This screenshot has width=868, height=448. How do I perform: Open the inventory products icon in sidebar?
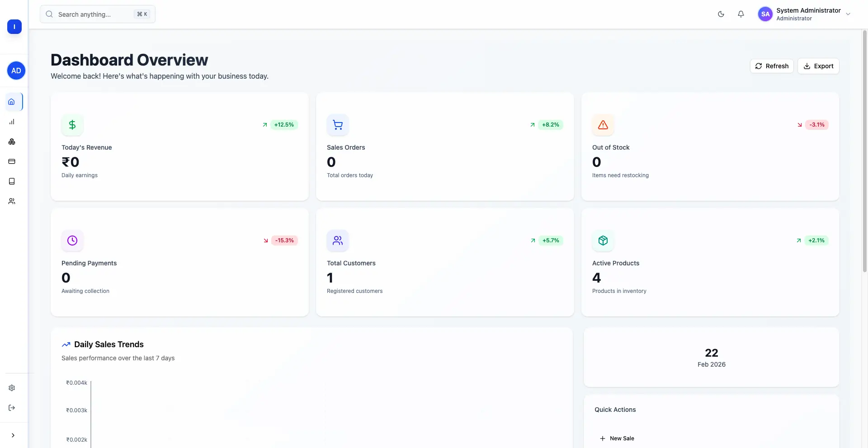[12, 141]
